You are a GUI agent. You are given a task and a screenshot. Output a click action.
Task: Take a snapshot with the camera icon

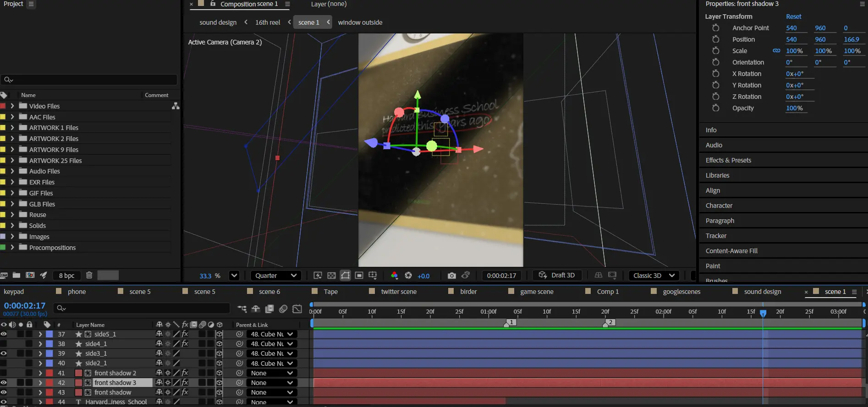[x=451, y=276]
